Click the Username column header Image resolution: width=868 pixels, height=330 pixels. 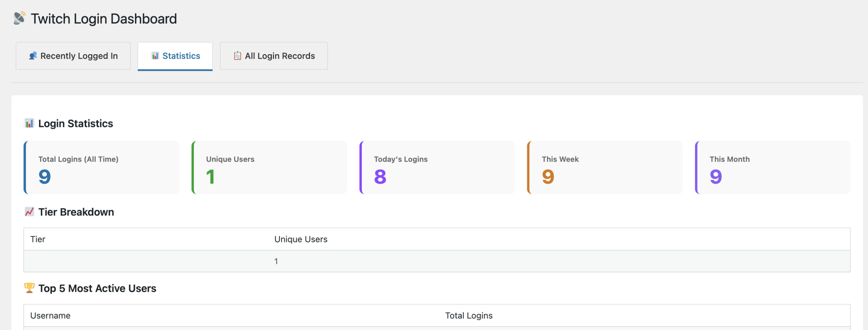coord(50,315)
